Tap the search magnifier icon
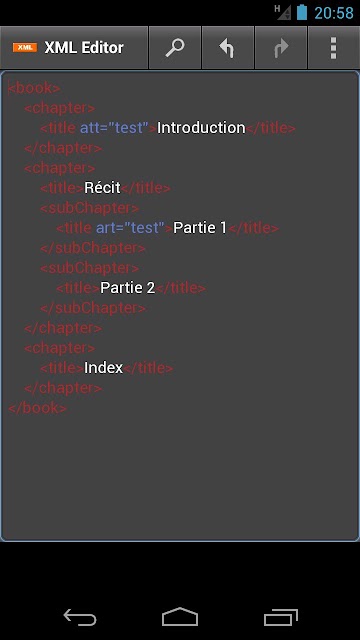The image size is (360, 640). [175, 48]
